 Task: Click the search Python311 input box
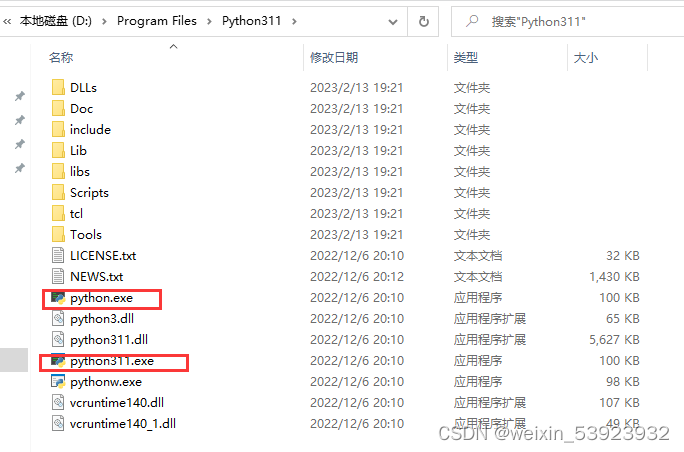click(x=567, y=21)
